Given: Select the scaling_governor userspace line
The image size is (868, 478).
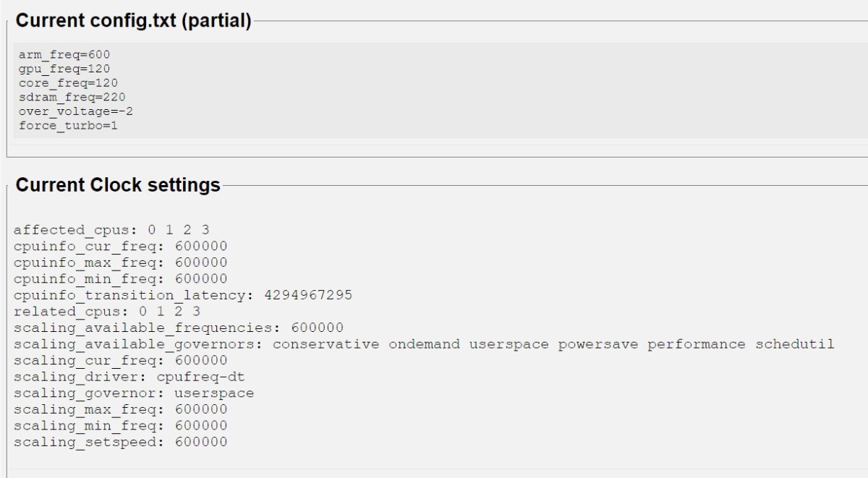Looking at the screenshot, I should click(x=134, y=393).
